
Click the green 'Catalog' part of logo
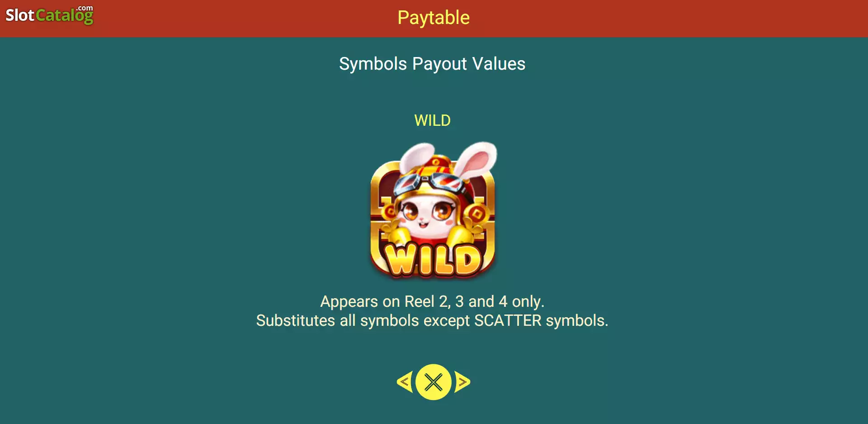click(65, 16)
